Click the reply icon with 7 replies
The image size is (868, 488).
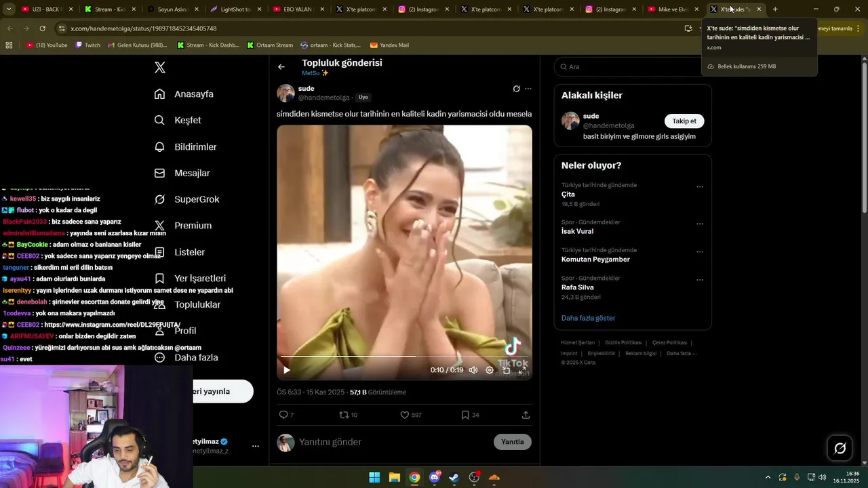point(283,415)
